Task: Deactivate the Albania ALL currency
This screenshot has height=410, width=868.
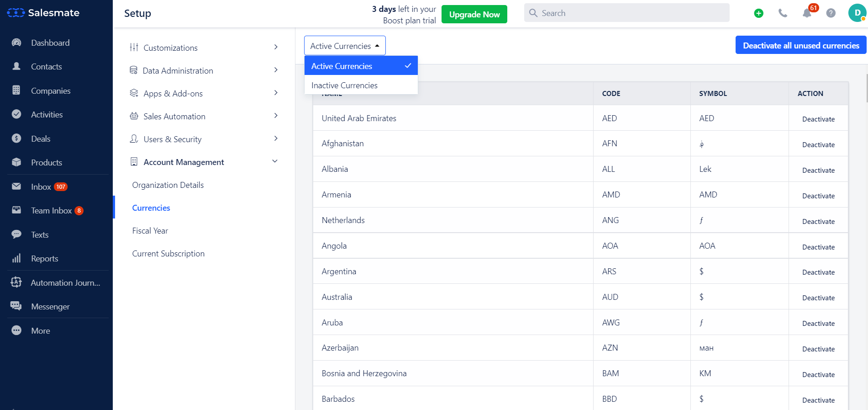Action: pyautogui.click(x=818, y=170)
